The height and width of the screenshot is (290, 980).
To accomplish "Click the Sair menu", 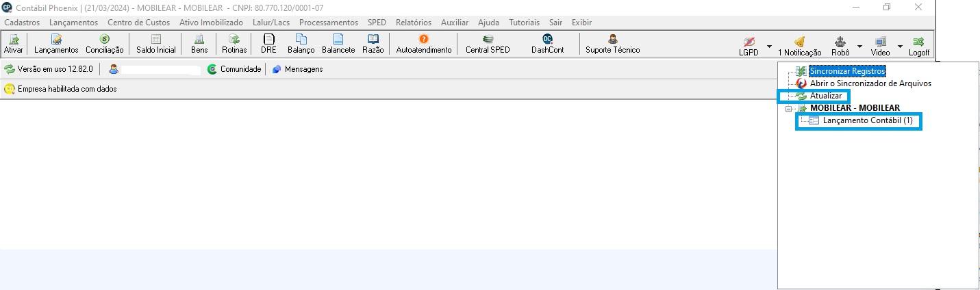I will click(x=555, y=23).
